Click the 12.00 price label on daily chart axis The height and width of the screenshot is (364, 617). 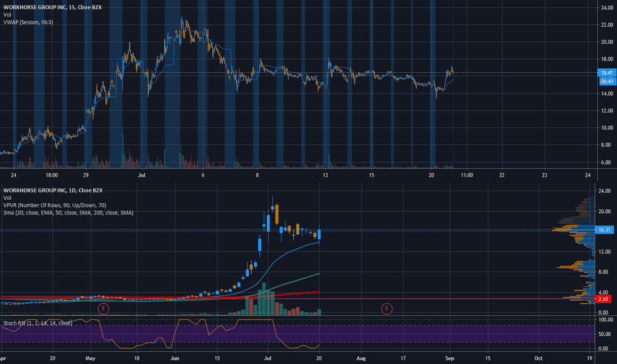click(x=604, y=251)
